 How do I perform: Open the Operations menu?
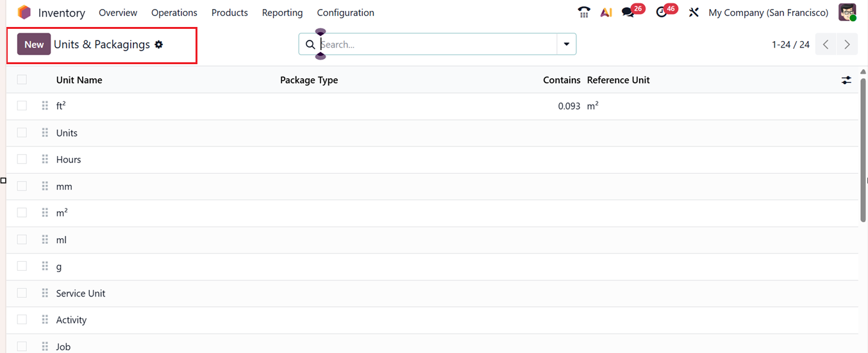[x=174, y=13]
